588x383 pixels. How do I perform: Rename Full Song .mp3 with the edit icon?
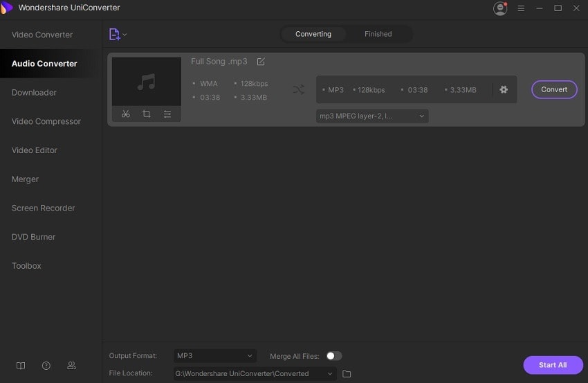point(261,62)
